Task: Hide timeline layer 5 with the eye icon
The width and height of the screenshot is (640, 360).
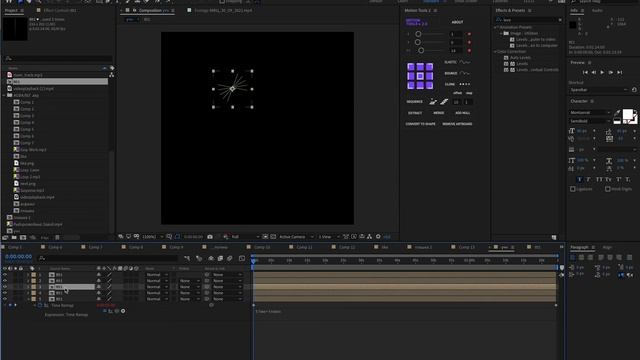Action: [5, 299]
